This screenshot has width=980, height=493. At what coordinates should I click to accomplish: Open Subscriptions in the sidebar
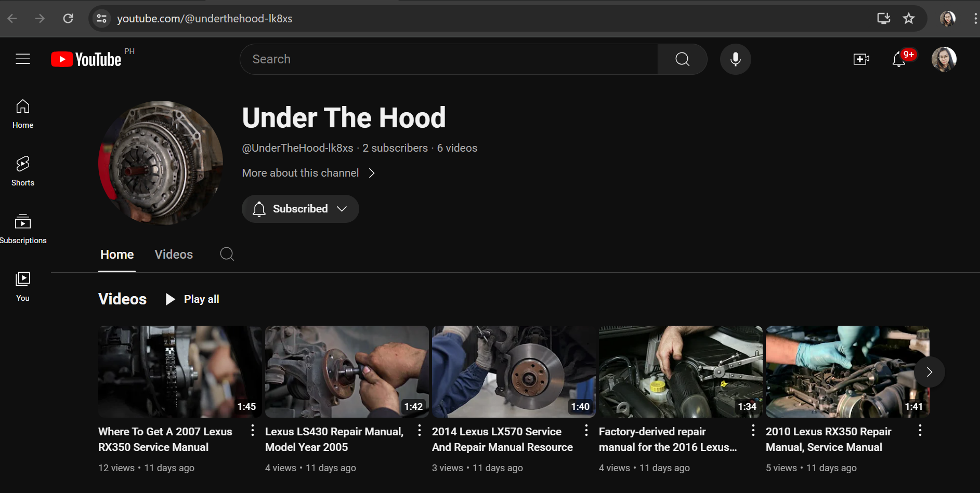click(x=23, y=229)
